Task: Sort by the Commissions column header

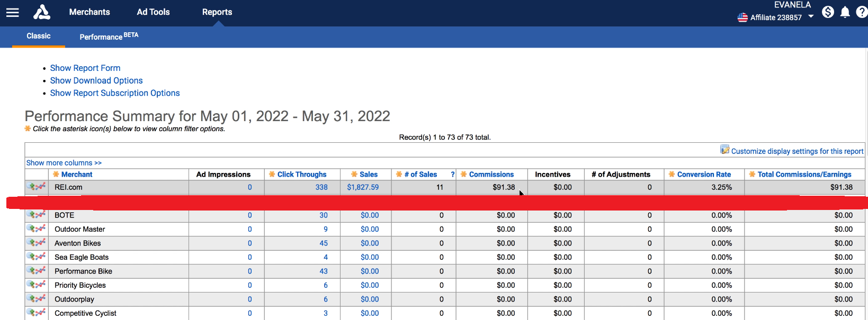Action: tap(491, 174)
